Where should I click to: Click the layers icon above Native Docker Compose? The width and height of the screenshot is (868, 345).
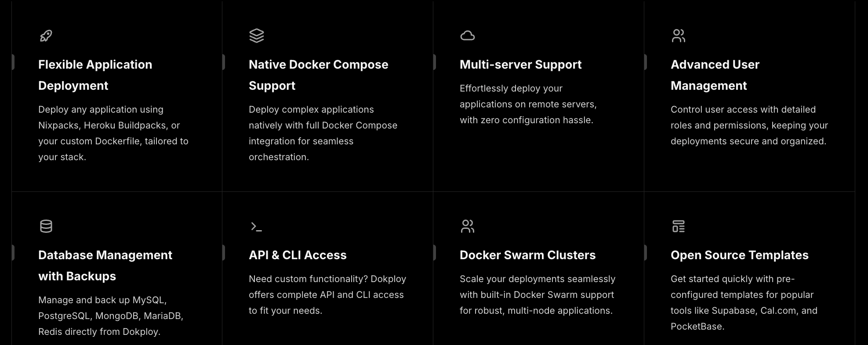[257, 36]
